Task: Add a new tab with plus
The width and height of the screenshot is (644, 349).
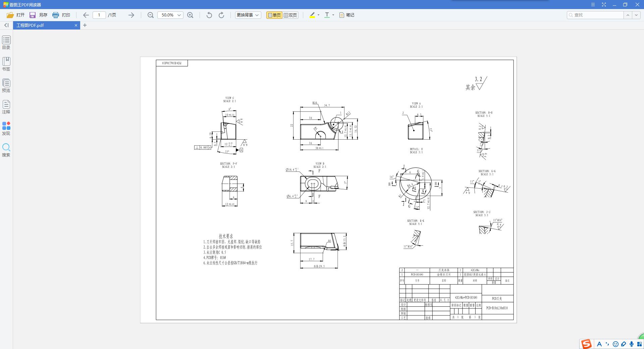Action: pos(85,25)
